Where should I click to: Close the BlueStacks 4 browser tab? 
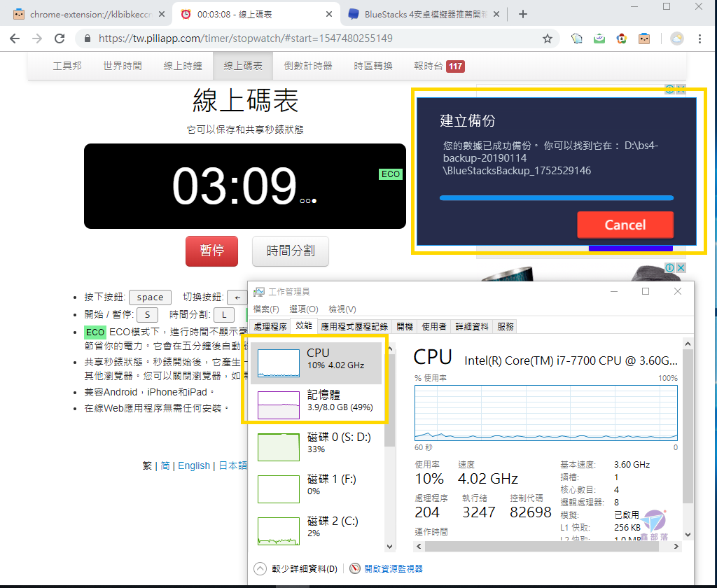(497, 14)
